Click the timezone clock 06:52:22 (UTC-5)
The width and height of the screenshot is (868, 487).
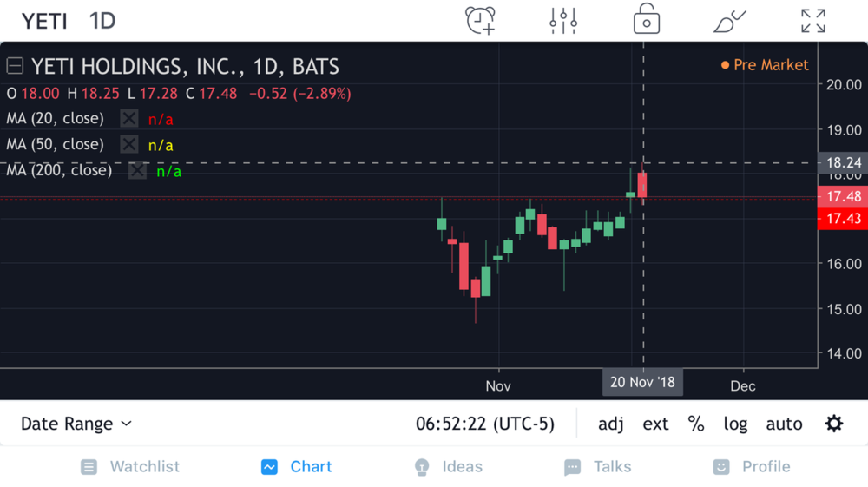(x=484, y=424)
